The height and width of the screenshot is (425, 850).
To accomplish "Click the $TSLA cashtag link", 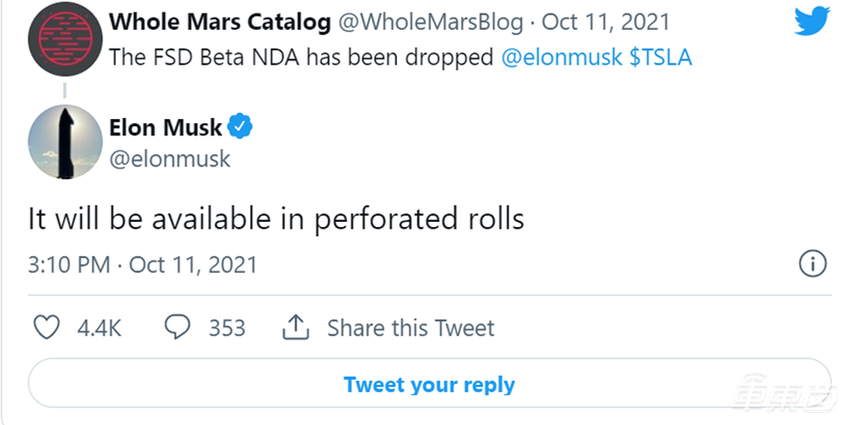I will (x=661, y=58).
